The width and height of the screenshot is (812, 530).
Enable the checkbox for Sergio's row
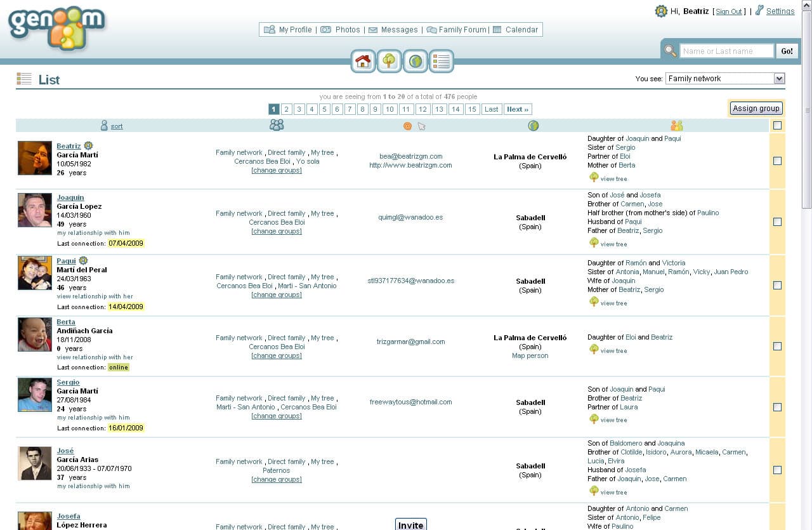pyautogui.click(x=777, y=407)
